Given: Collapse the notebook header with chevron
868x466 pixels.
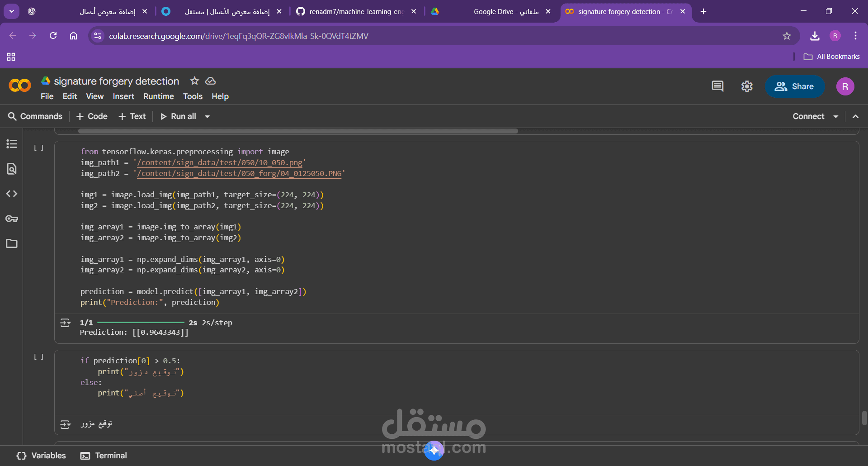Looking at the screenshot, I should click(855, 116).
